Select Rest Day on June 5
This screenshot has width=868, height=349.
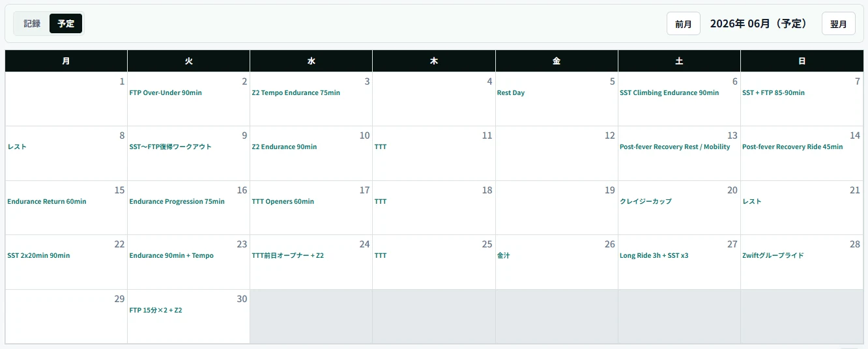510,92
